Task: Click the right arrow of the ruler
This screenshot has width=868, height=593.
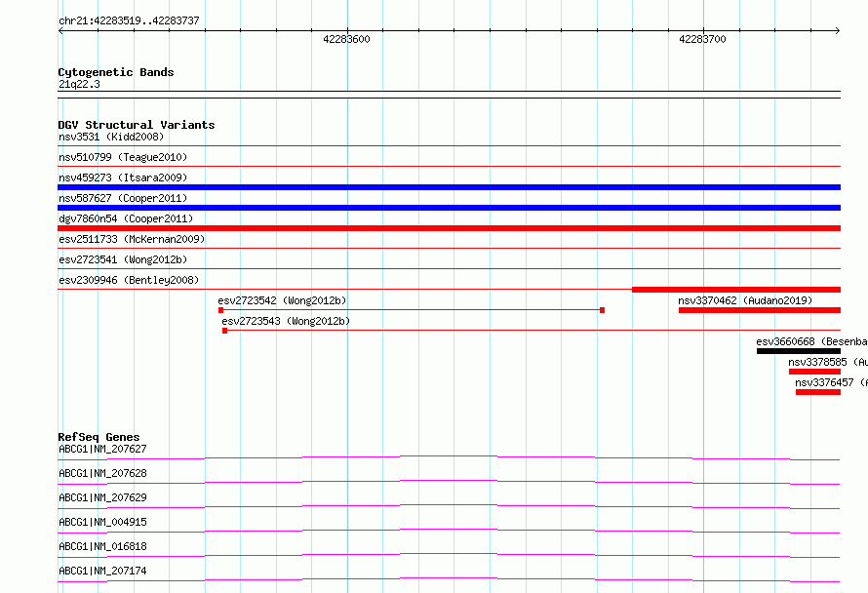Action: coord(837,30)
